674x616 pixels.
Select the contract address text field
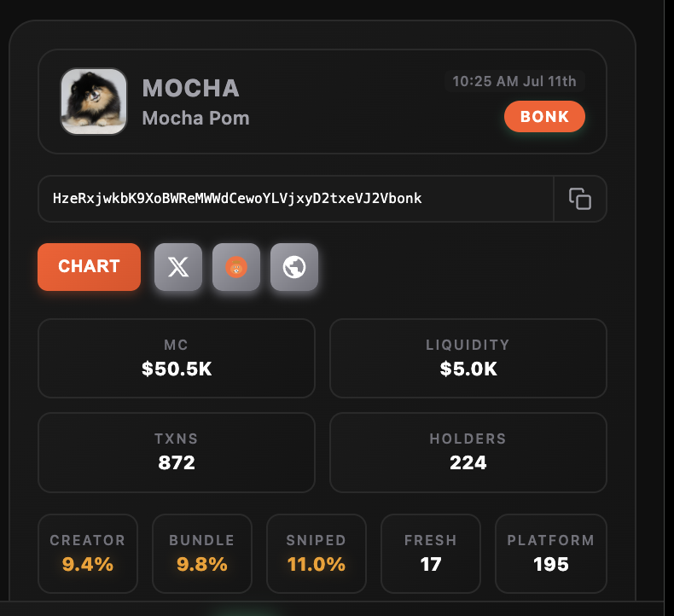click(x=296, y=199)
